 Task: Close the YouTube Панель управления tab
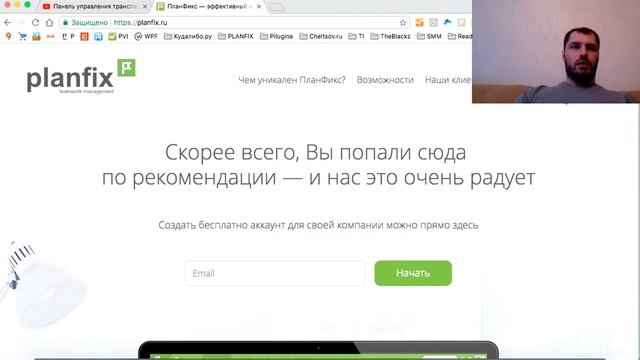point(145,7)
